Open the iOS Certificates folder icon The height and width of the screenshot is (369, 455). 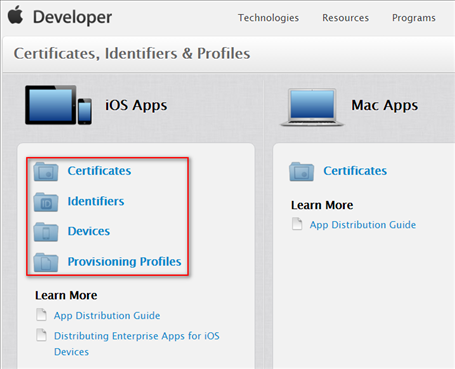tap(46, 171)
